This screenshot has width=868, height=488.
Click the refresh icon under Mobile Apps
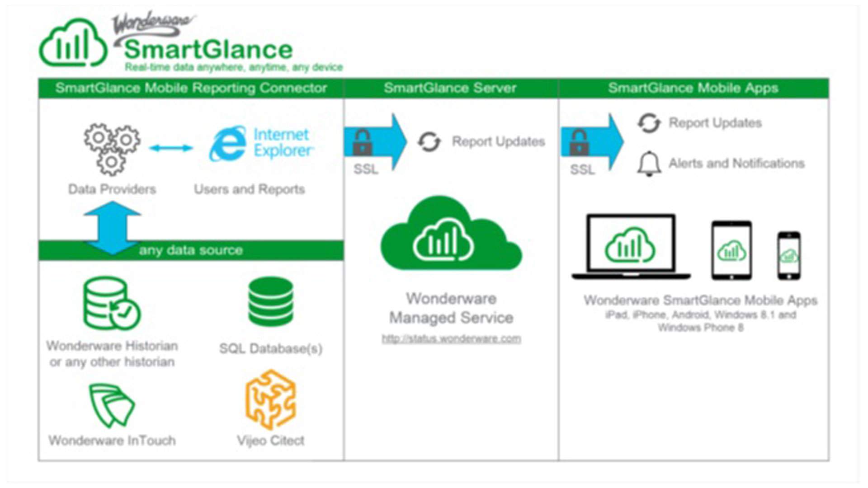(x=649, y=123)
